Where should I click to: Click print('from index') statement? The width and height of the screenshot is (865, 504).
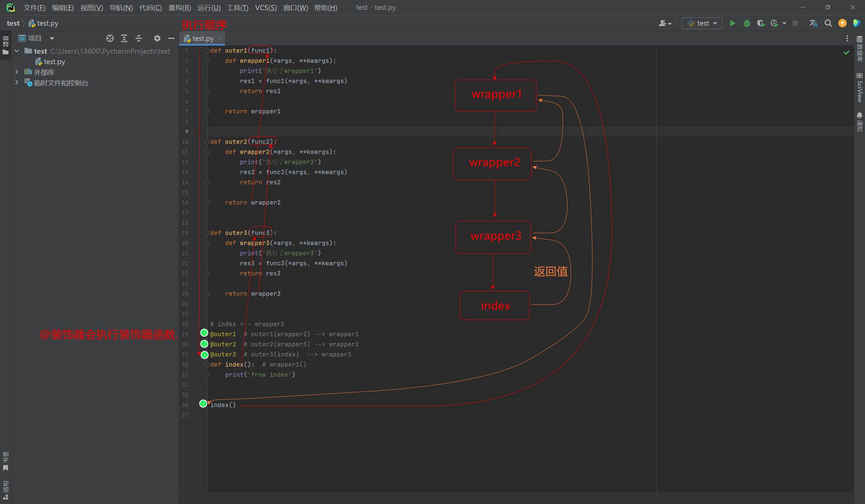click(260, 375)
